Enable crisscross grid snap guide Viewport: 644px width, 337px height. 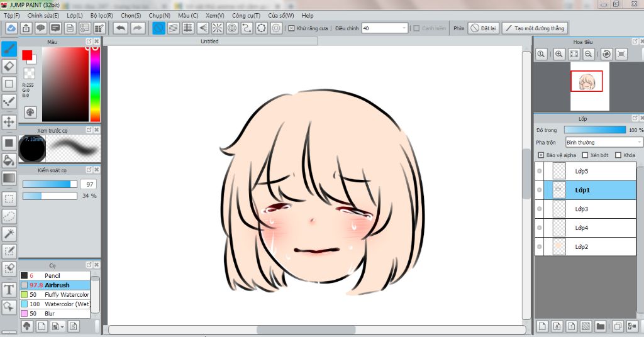188,28
